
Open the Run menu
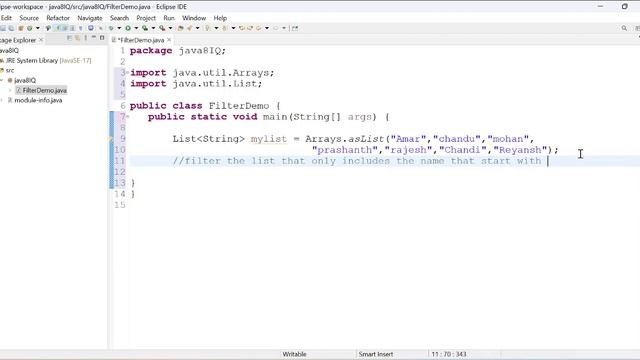click(x=169, y=18)
